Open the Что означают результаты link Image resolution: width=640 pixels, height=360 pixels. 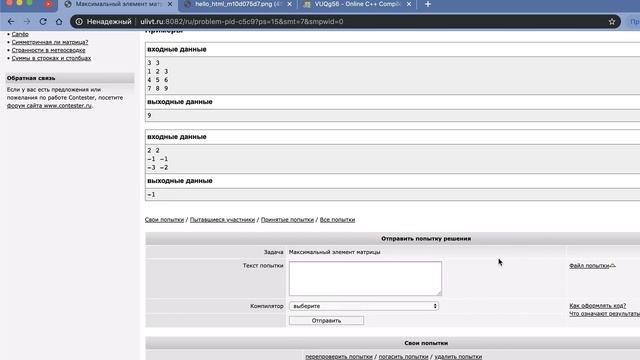(x=604, y=314)
